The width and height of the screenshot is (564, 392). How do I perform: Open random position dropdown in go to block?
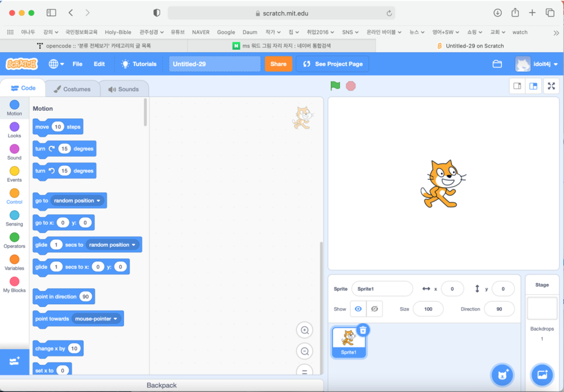[x=77, y=201]
